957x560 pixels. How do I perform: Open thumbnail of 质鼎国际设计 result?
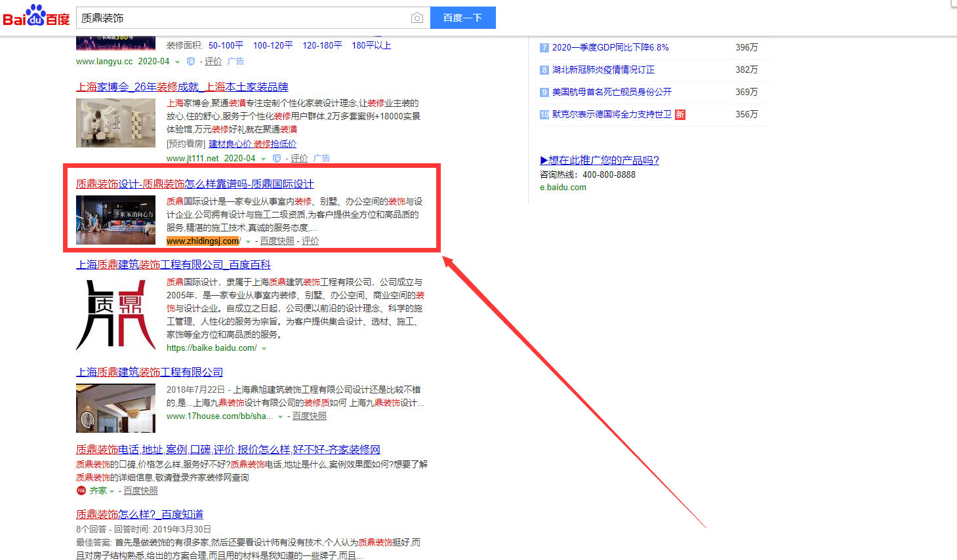click(x=115, y=220)
